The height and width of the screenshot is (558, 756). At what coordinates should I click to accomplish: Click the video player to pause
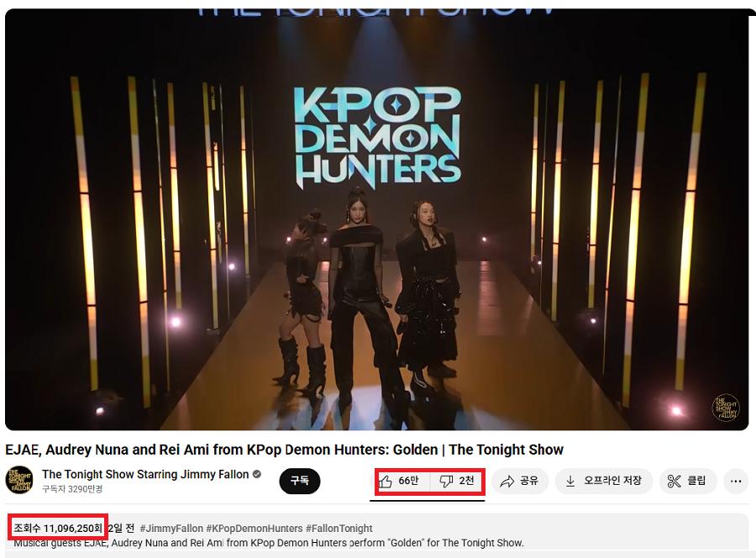376,219
